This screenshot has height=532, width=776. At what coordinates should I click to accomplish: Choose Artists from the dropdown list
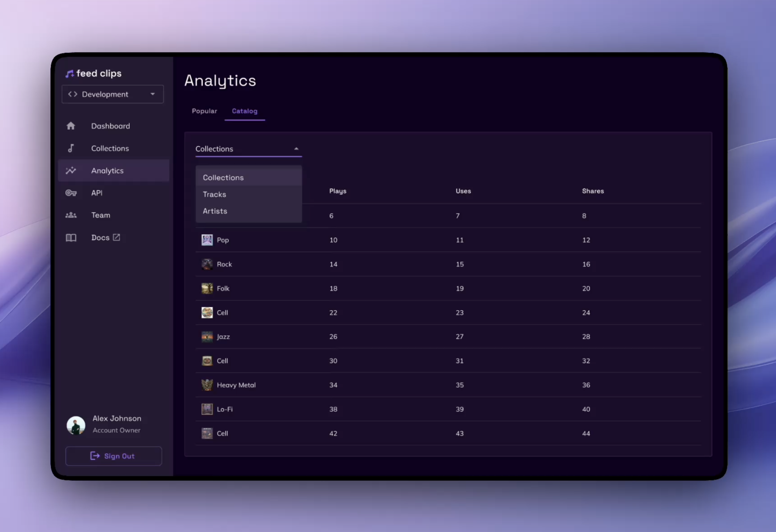215,211
